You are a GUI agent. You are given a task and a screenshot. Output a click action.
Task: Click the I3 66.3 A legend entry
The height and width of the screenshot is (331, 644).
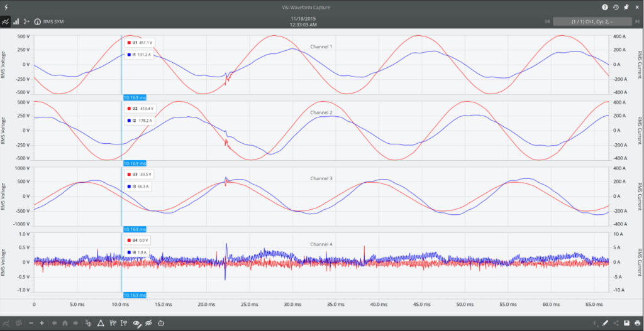click(x=138, y=187)
